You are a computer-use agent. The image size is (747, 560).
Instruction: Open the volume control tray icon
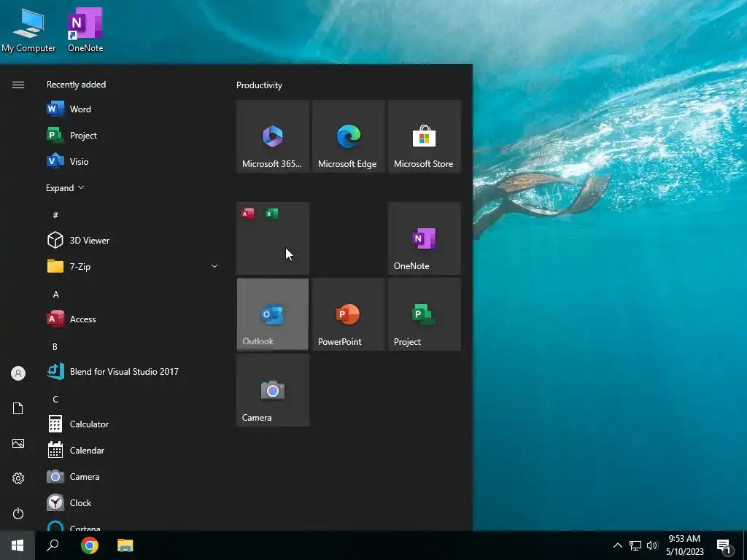652,545
